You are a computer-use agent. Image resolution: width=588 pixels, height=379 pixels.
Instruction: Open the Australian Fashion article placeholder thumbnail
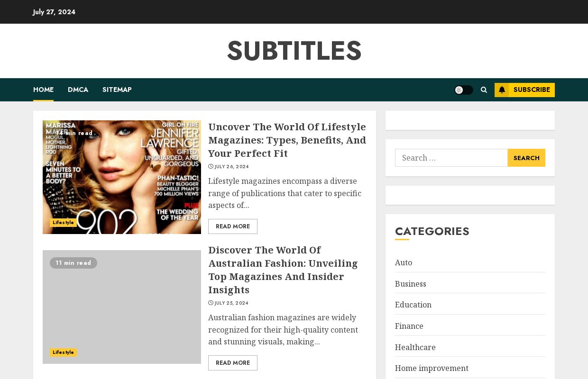(x=122, y=307)
